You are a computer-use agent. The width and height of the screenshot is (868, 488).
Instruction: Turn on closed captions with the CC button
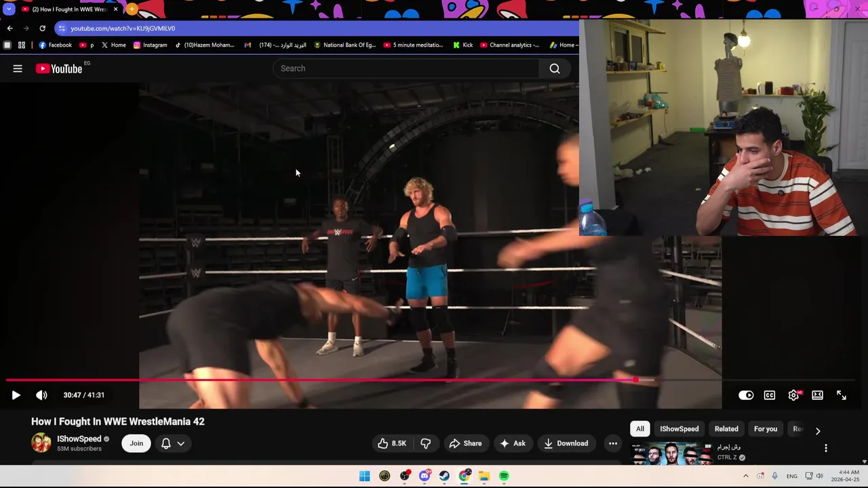[770, 395]
